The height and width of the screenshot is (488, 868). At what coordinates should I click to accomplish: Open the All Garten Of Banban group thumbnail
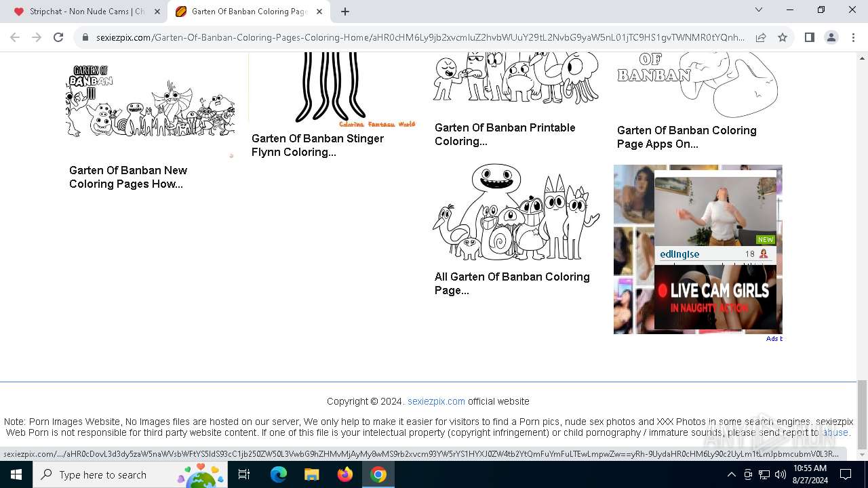(515, 212)
